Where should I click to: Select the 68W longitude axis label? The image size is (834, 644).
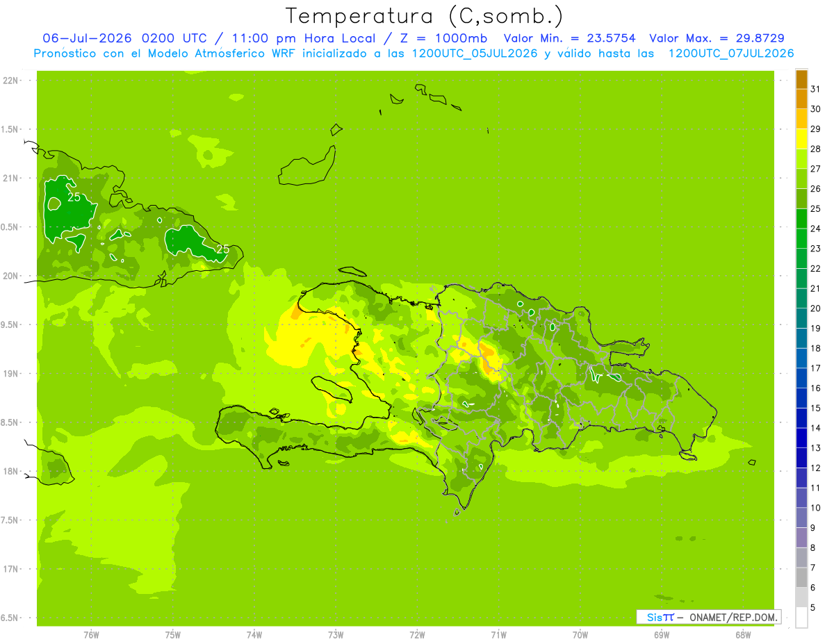[x=743, y=635]
